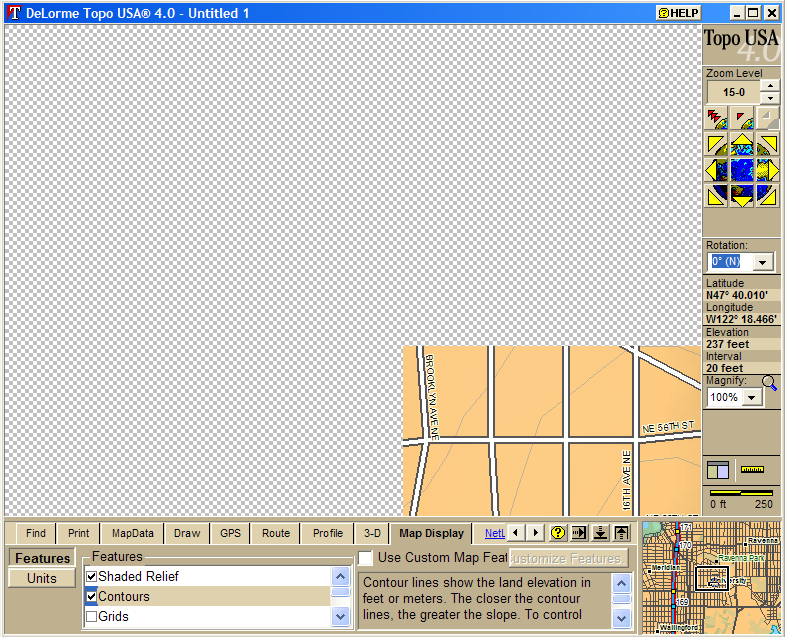Click the Zoom Level 15-0 field

coord(734,92)
